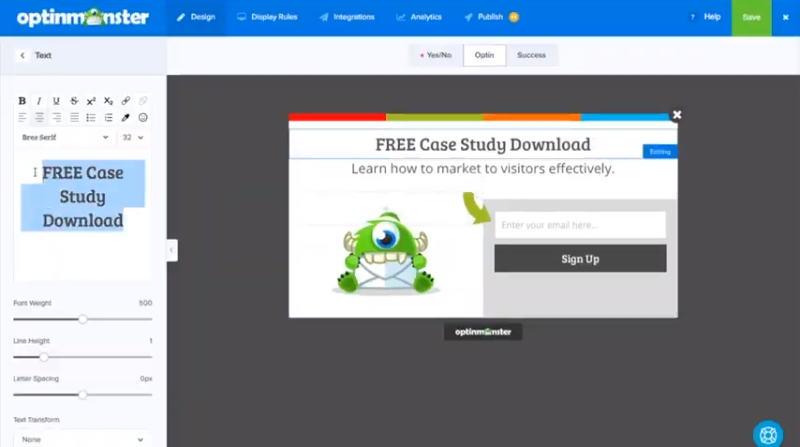
Task: Toggle bold formatting in the text toolbar
Action: (22, 101)
